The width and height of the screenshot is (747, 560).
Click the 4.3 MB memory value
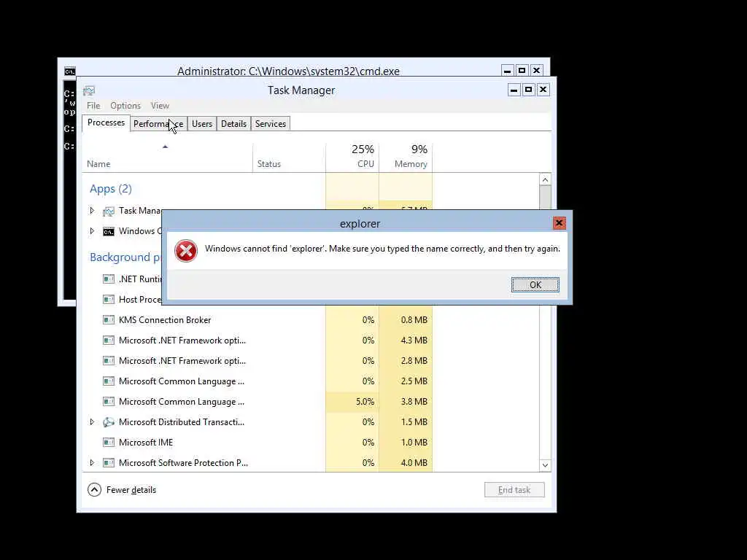coord(414,341)
